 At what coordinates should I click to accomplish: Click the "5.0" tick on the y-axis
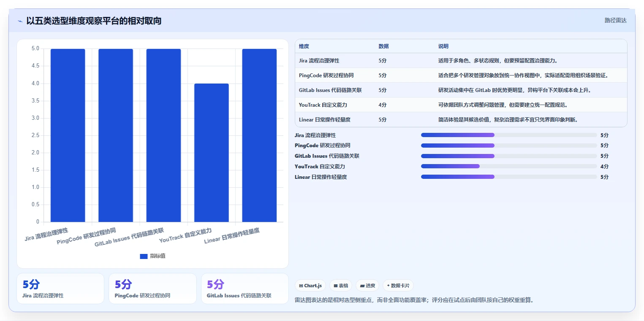(x=35, y=49)
